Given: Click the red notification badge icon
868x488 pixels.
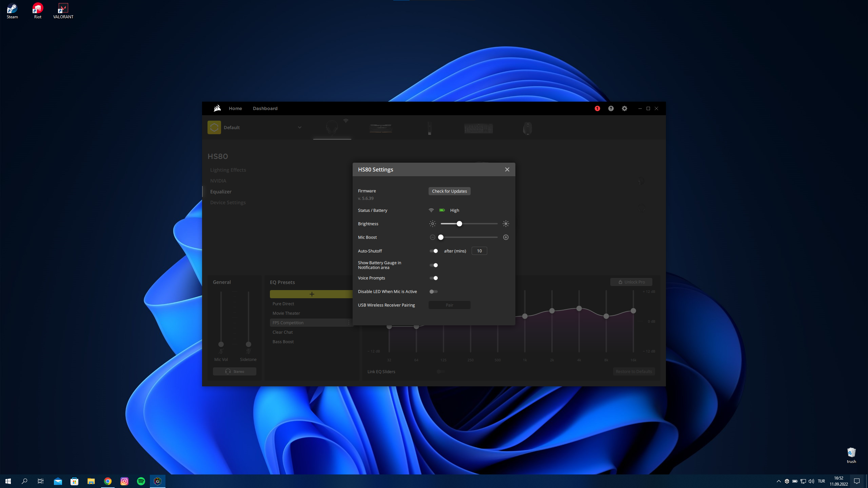Looking at the screenshot, I should click(597, 108).
